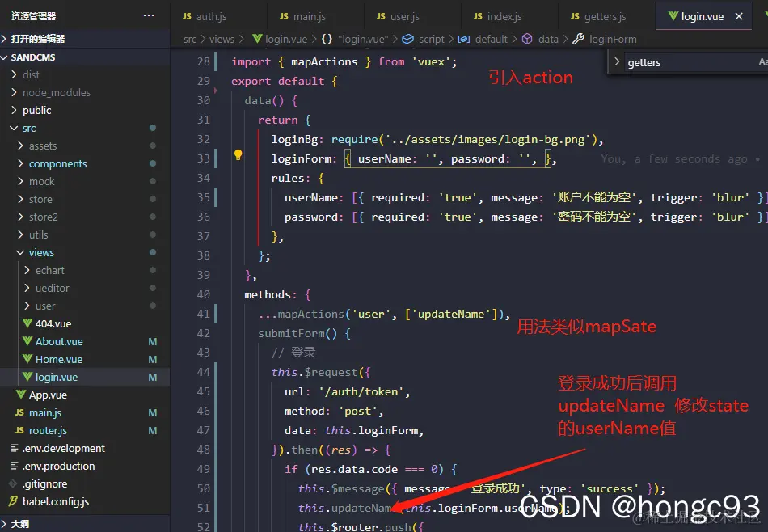This screenshot has height=532, width=768.
Task: Click the Vue icon beside About.vue
Action: (27, 341)
